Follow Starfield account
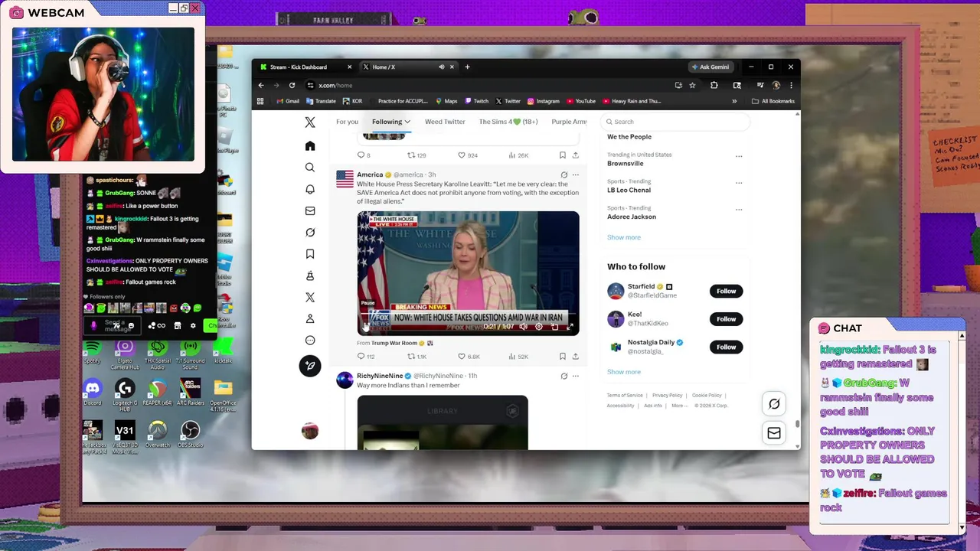Viewport: 980px width, 551px height. coord(726,291)
